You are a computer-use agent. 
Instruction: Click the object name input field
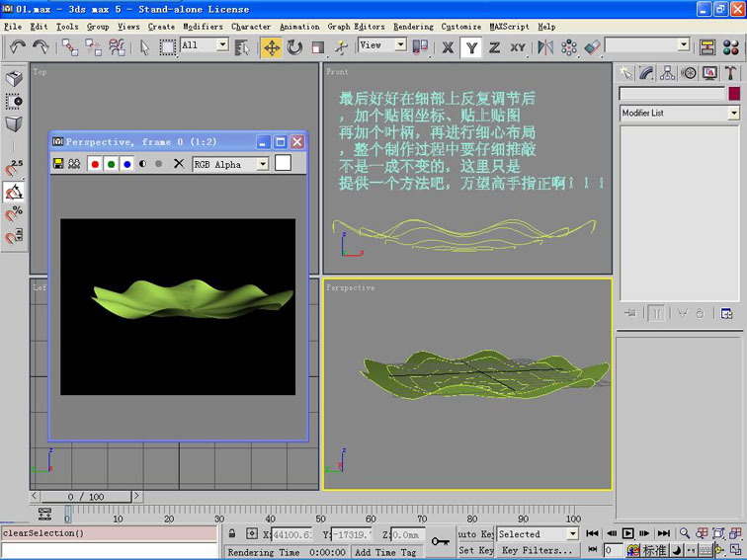pos(672,93)
